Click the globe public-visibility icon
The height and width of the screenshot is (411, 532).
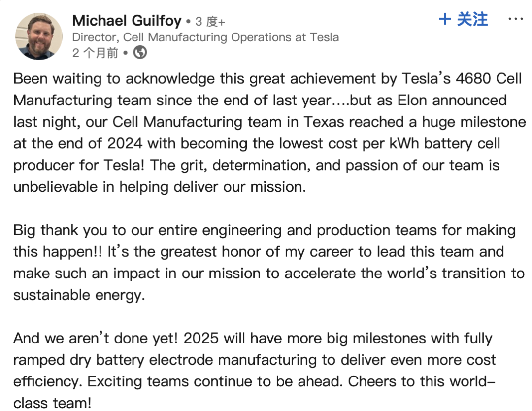pos(140,53)
